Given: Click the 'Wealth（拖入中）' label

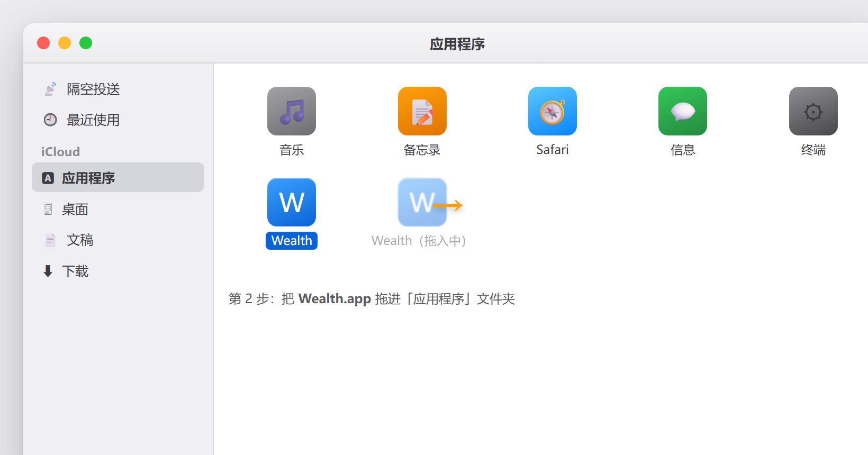Looking at the screenshot, I should [419, 241].
